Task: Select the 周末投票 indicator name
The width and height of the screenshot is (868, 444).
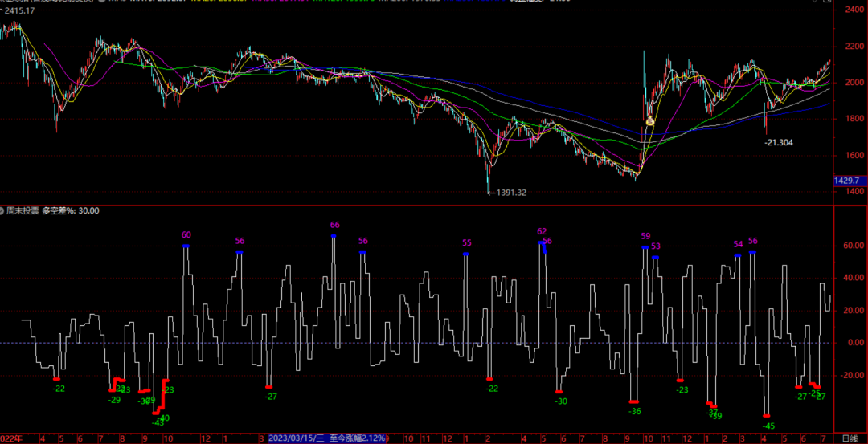Action: tap(23, 210)
